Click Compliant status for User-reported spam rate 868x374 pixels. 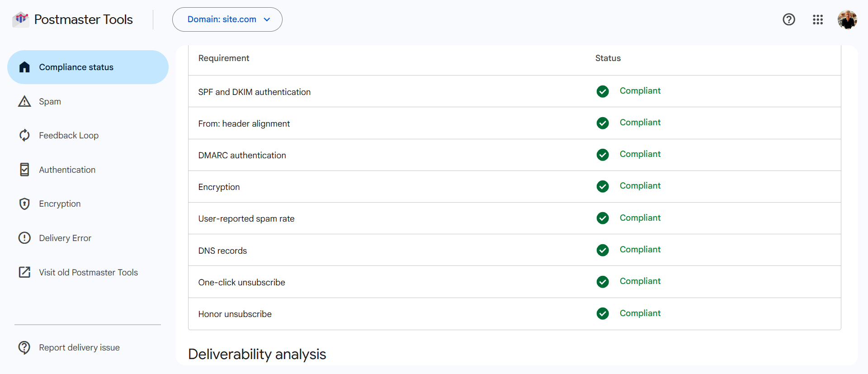640,218
